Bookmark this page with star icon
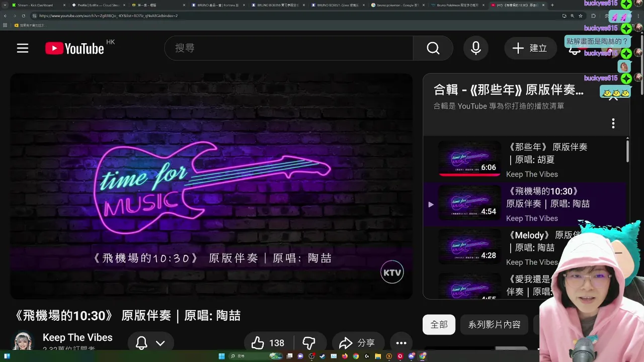This screenshot has height=362, width=644. point(581,16)
